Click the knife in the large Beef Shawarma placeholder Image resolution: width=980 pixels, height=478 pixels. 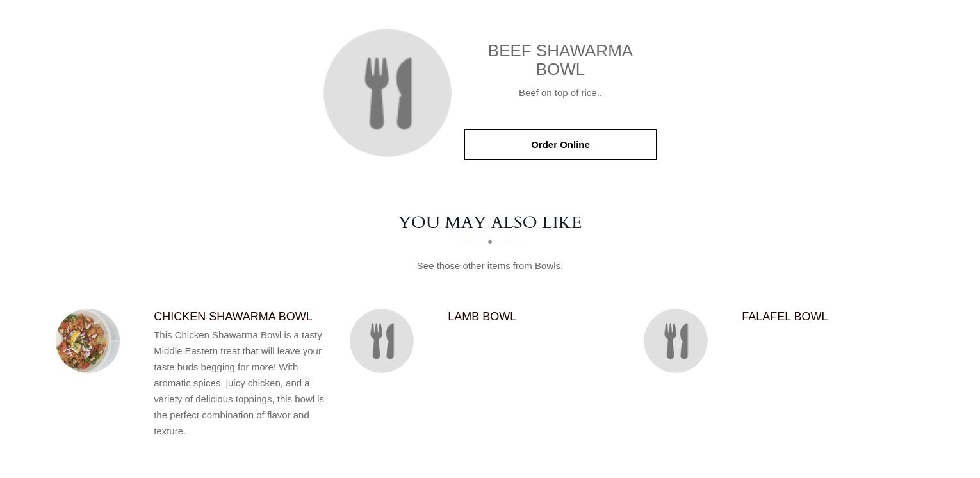pyautogui.click(x=404, y=94)
